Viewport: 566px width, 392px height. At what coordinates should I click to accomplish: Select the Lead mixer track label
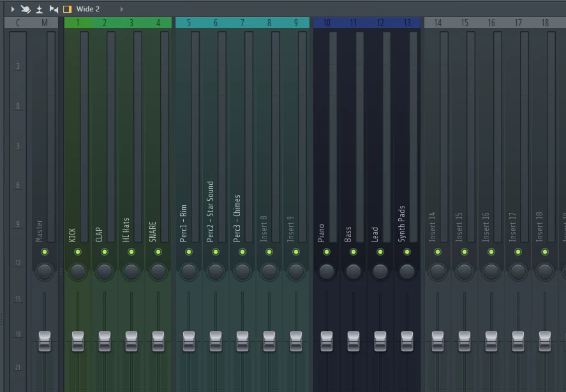(x=375, y=233)
